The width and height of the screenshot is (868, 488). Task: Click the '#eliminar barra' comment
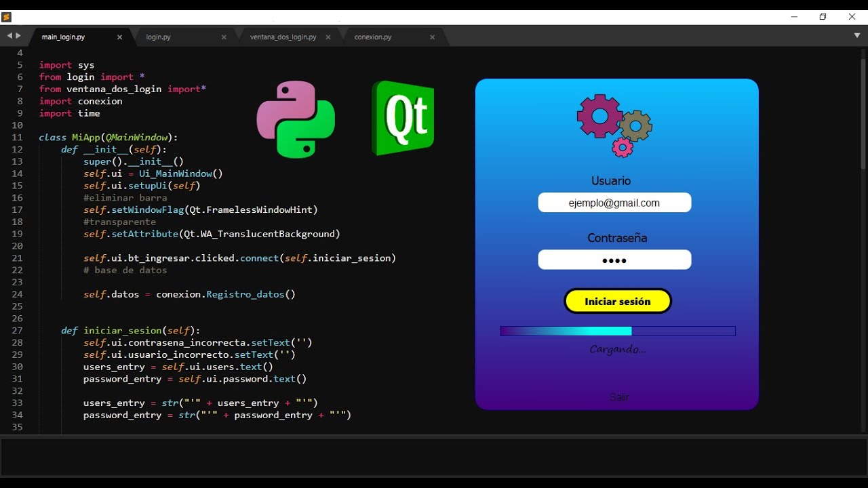(125, 198)
